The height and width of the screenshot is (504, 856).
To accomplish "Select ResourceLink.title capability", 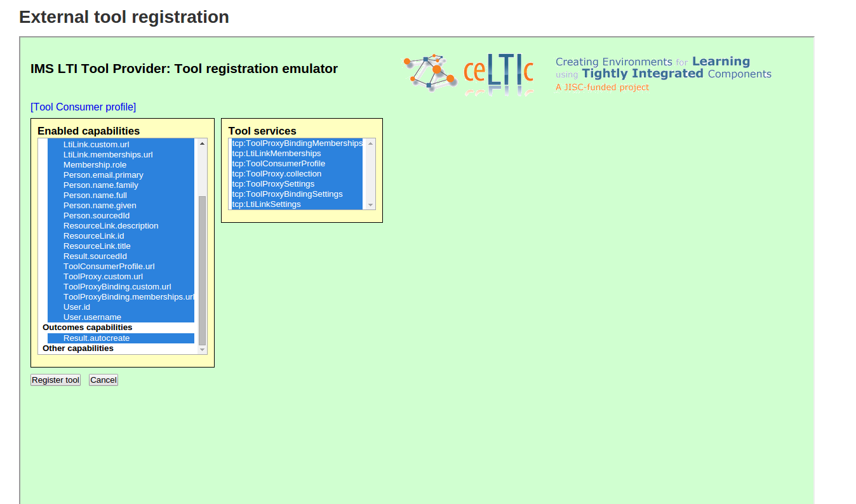I will [x=121, y=246].
